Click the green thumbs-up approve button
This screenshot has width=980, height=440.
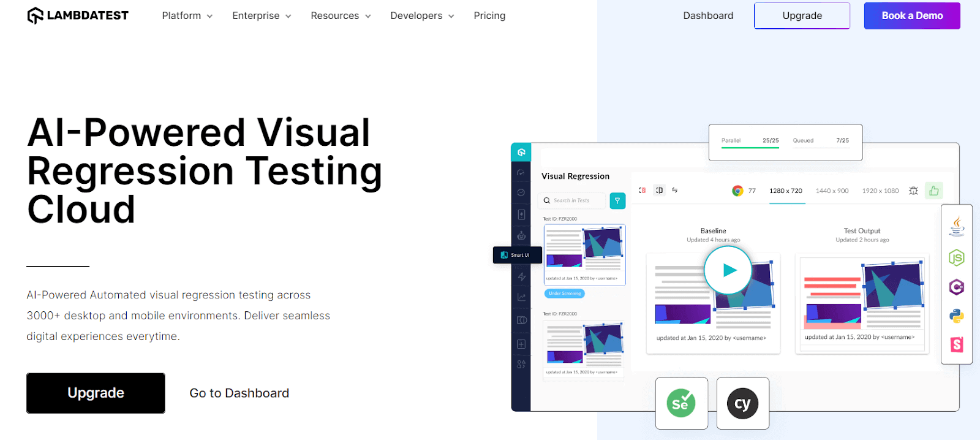pos(933,191)
